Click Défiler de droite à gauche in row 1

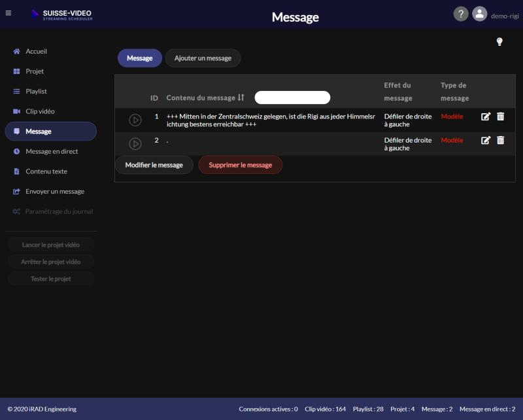[x=408, y=120]
